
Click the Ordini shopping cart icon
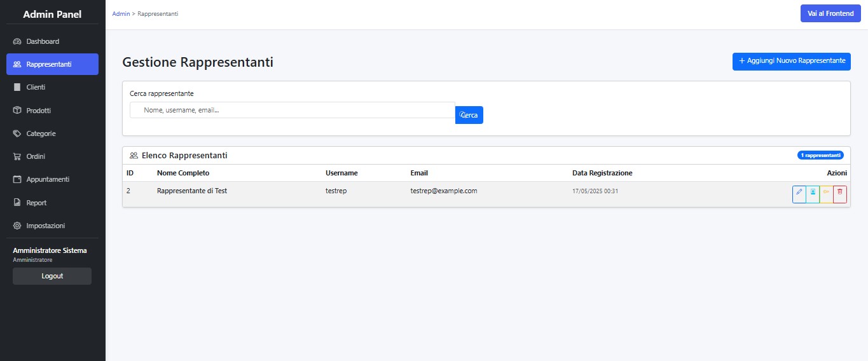click(x=17, y=156)
